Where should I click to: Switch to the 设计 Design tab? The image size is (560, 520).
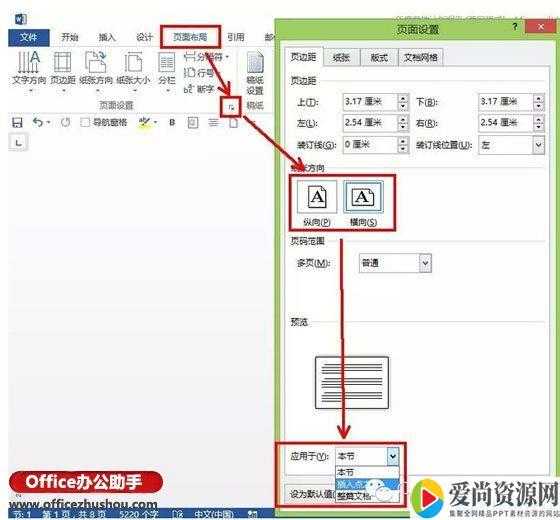[x=144, y=37]
